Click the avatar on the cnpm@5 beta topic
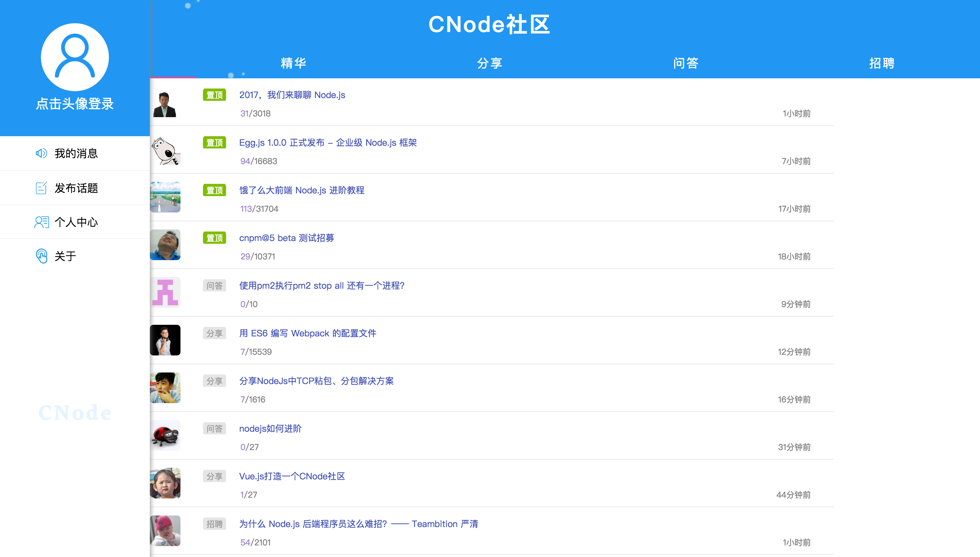Image resolution: width=980 pixels, height=557 pixels. click(x=165, y=244)
